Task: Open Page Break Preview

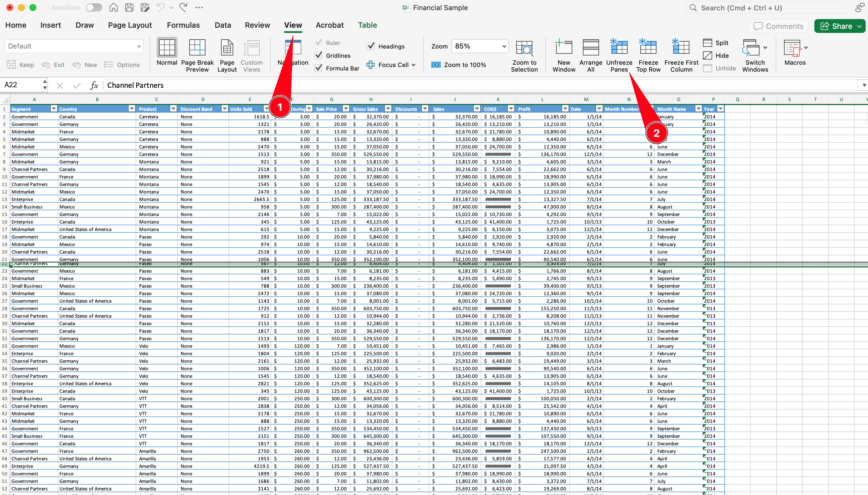Action: coord(197,55)
